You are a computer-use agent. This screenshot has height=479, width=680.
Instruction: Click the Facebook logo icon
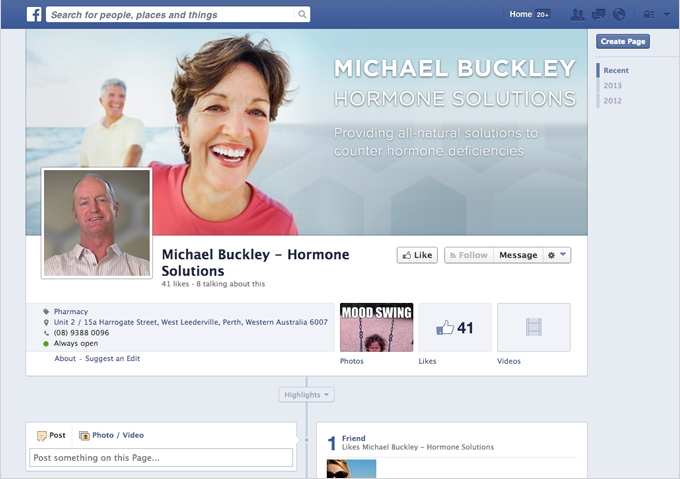[34, 14]
